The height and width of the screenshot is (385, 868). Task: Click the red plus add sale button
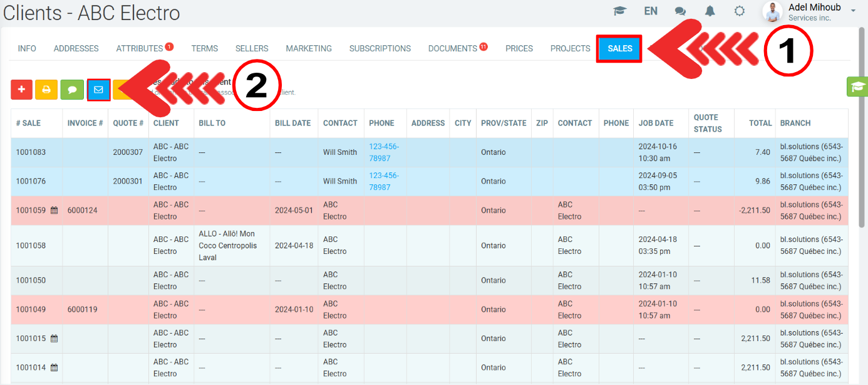pyautogui.click(x=21, y=90)
